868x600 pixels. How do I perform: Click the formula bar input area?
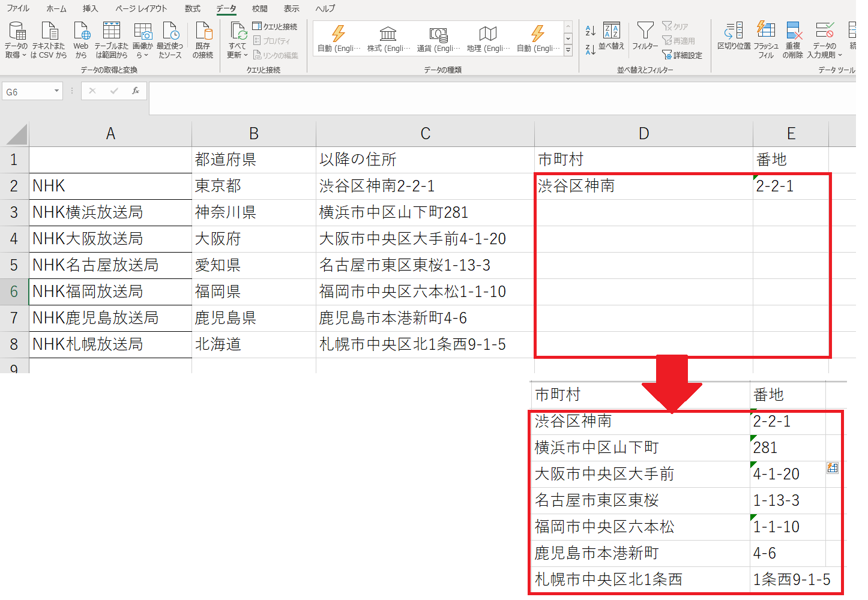(x=502, y=98)
